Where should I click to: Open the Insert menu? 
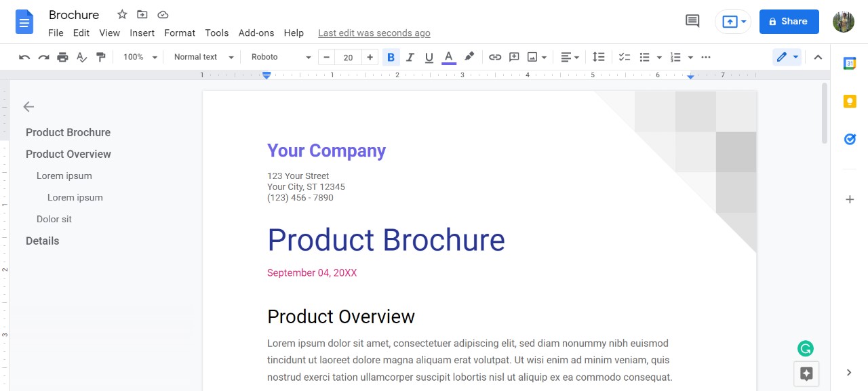142,33
